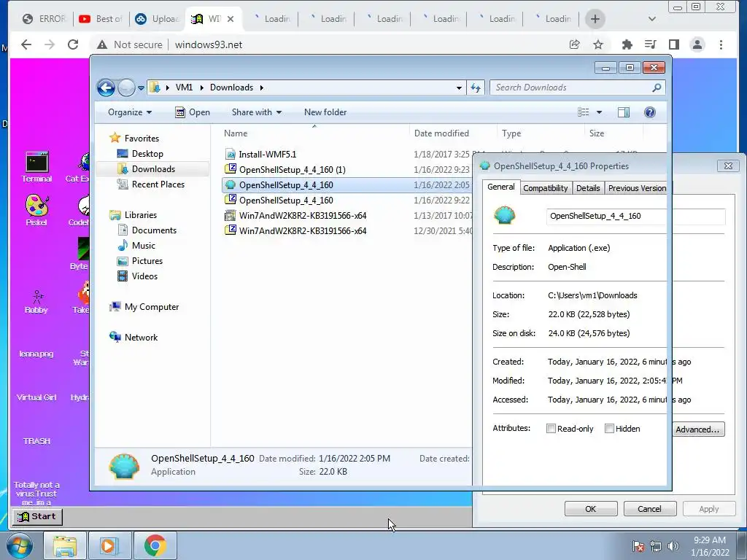Screen dimensions: 747x560
Task: Click Explorer's forward navigation arrow
Action: click(x=126, y=87)
